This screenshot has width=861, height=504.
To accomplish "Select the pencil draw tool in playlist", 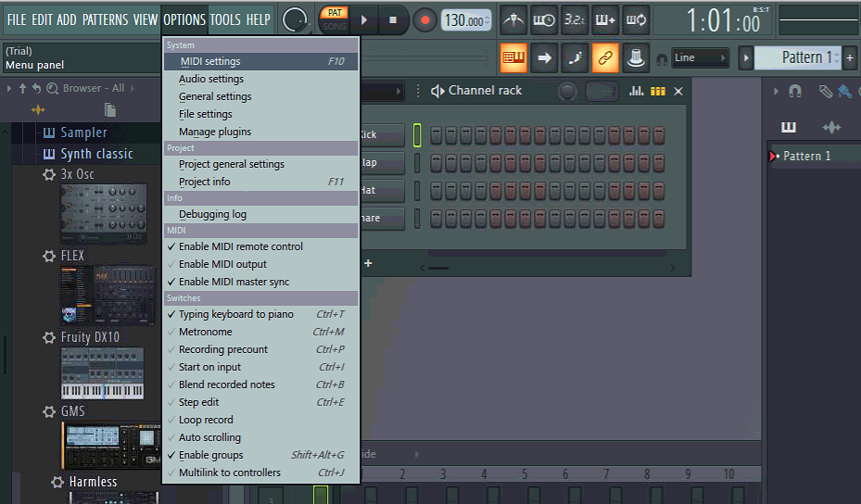I will click(x=825, y=91).
